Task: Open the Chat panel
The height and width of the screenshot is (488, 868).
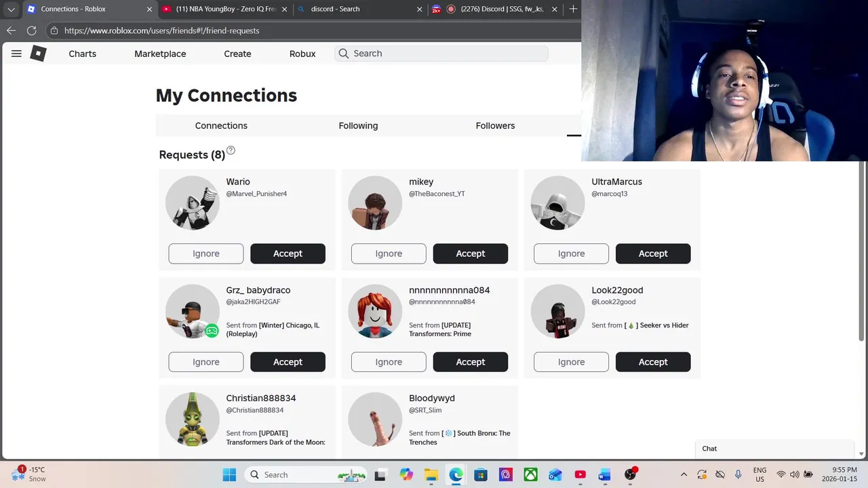Action: 774,449
